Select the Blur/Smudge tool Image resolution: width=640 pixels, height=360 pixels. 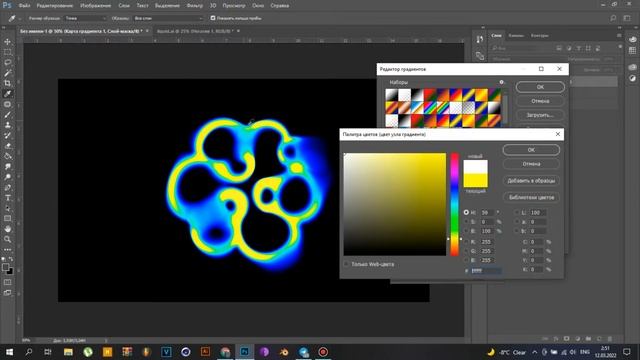click(x=7, y=167)
